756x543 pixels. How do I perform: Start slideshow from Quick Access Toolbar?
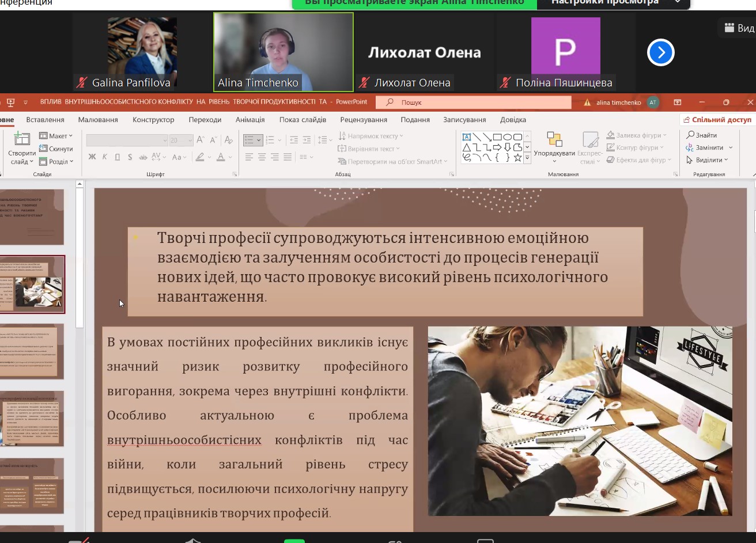10,102
